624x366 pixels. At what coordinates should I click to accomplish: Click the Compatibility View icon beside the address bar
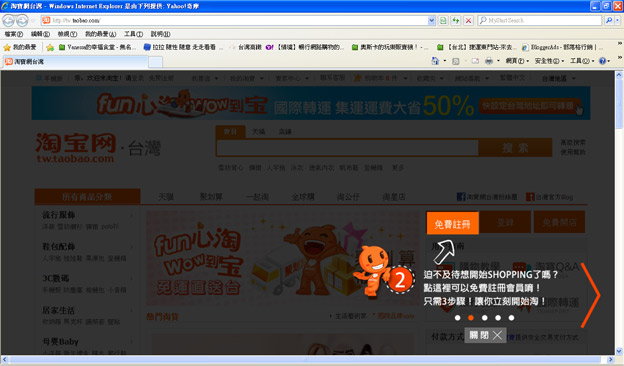[443, 20]
